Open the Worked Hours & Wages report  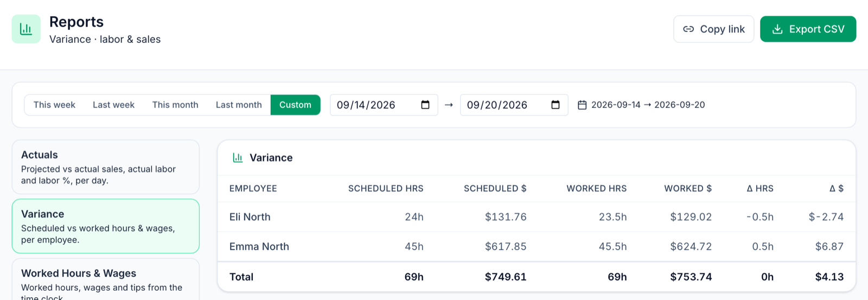106,279
